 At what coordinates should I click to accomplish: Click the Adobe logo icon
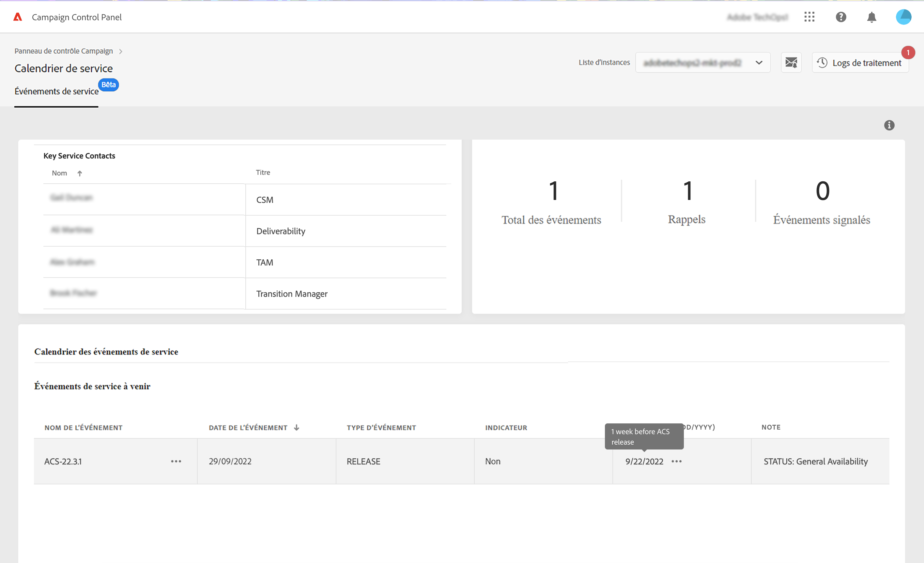pos(18,17)
